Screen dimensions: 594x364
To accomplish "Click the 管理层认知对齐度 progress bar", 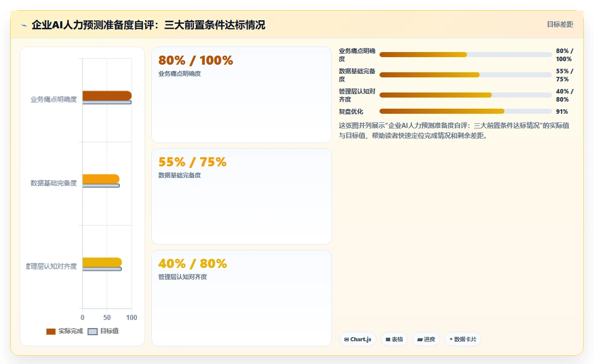I will point(465,95).
